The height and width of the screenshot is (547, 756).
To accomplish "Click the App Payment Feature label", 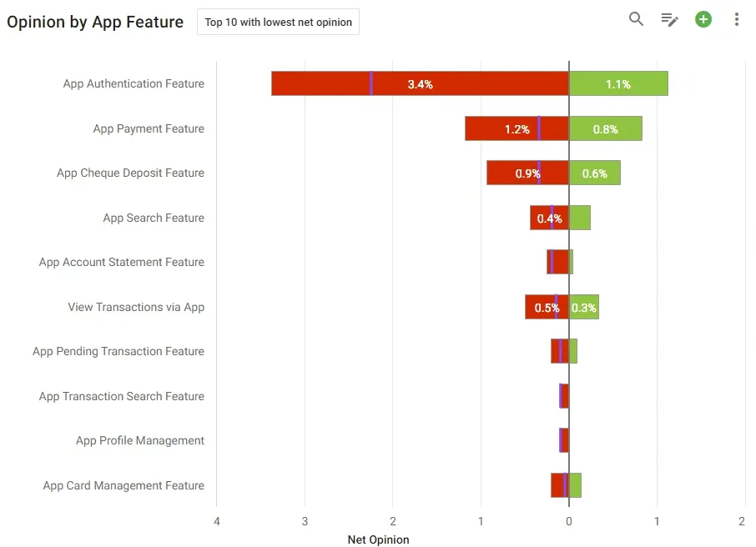I will [x=149, y=128].
